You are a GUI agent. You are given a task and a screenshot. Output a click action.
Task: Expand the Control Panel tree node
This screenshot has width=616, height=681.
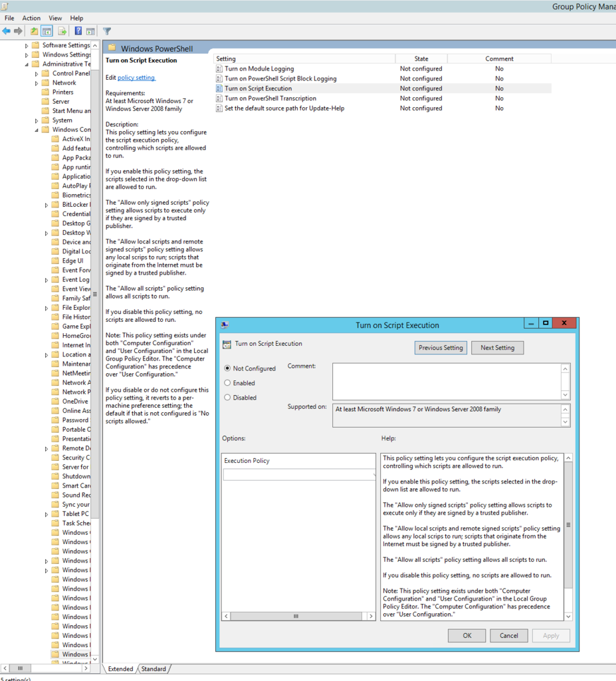click(37, 74)
